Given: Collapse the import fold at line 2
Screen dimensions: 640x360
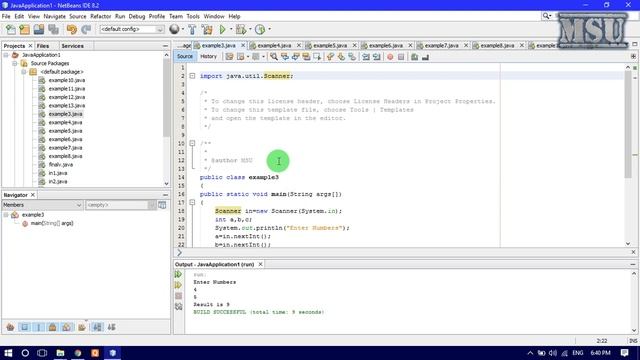Looking at the screenshot, I should (192, 76).
